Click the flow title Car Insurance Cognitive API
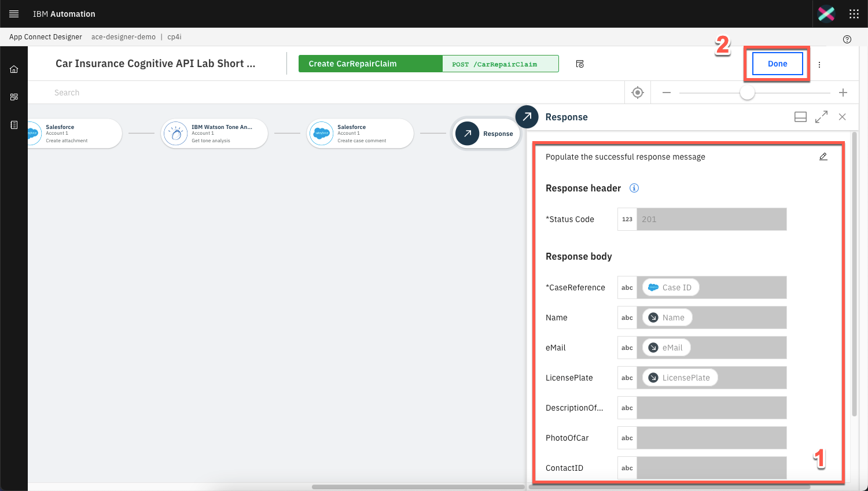The width and height of the screenshot is (868, 491). coord(155,64)
